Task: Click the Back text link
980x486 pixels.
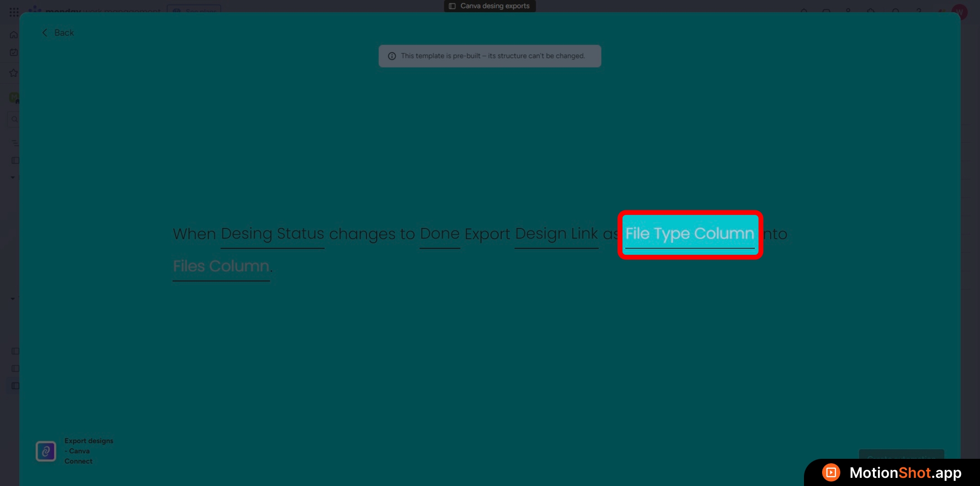Action: [x=64, y=33]
